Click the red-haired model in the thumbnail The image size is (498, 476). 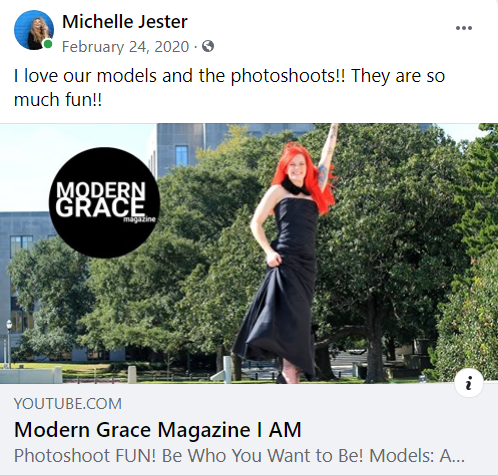(x=290, y=253)
